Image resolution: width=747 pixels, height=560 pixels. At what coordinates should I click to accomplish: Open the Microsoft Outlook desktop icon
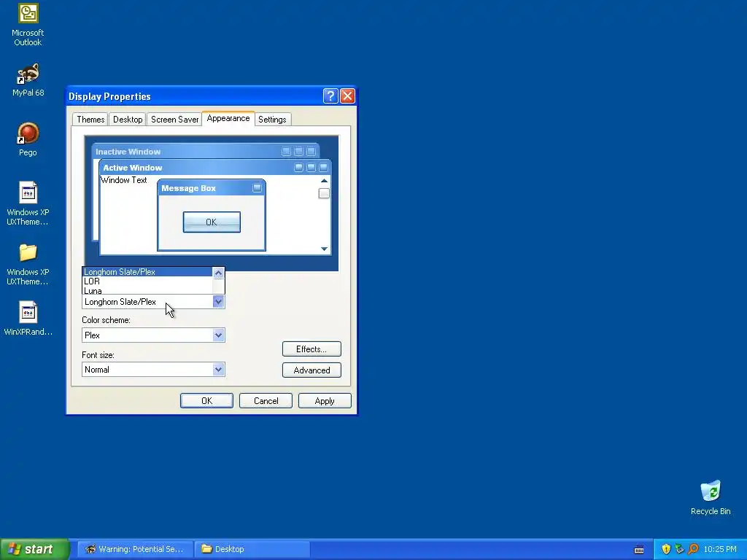click(28, 13)
